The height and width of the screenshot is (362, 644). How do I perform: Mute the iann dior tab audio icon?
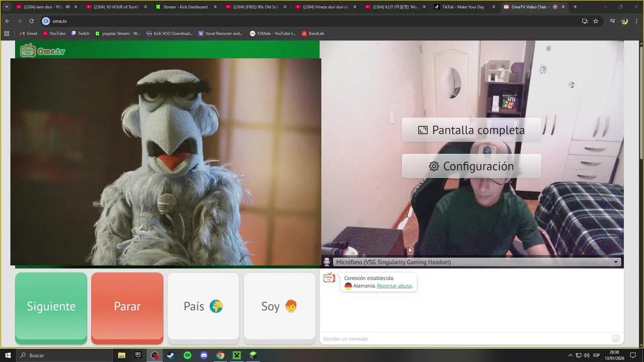pos(68,7)
